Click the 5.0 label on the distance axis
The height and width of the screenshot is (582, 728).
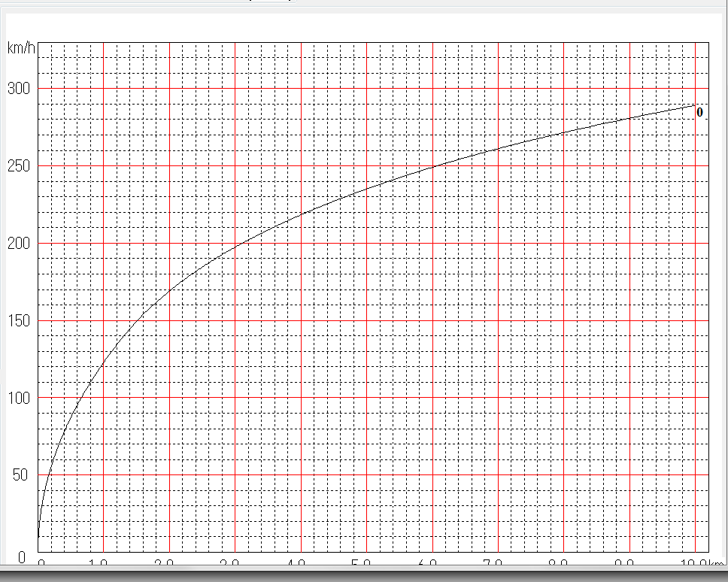(362, 564)
